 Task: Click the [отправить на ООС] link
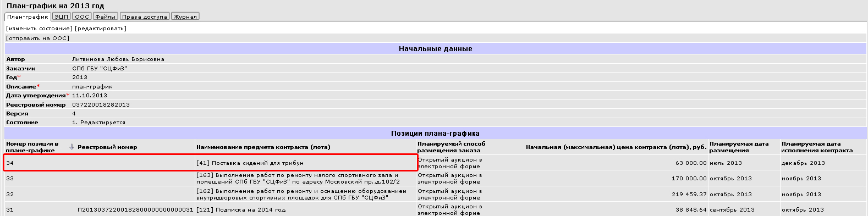pos(37,38)
